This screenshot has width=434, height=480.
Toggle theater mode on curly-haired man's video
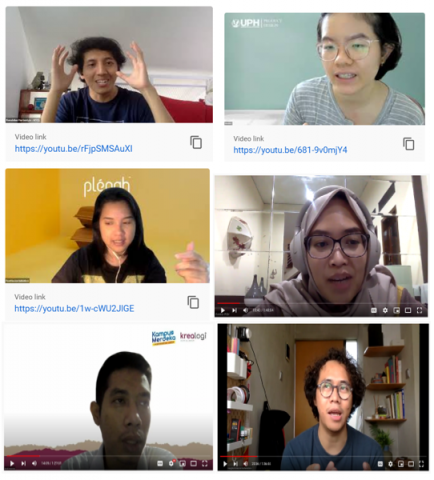pos(411,464)
